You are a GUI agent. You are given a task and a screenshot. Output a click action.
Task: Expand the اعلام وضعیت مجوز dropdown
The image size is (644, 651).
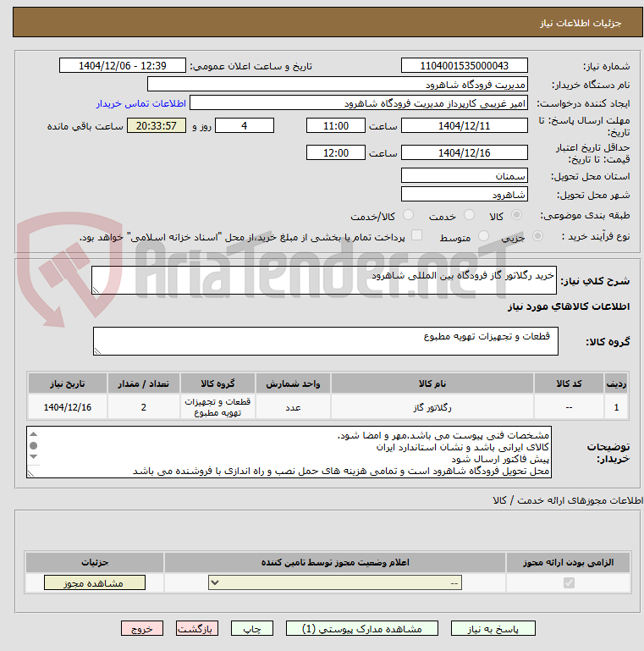335,582
